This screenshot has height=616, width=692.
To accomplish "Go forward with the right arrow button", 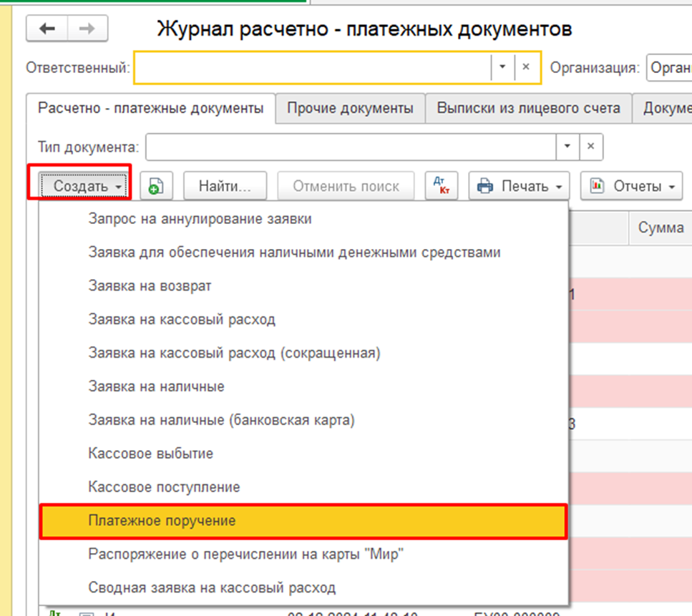I will coord(87,29).
